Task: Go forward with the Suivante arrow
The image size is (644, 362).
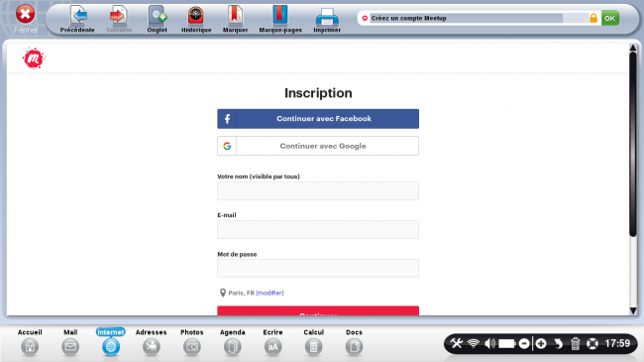Action: coord(119,19)
